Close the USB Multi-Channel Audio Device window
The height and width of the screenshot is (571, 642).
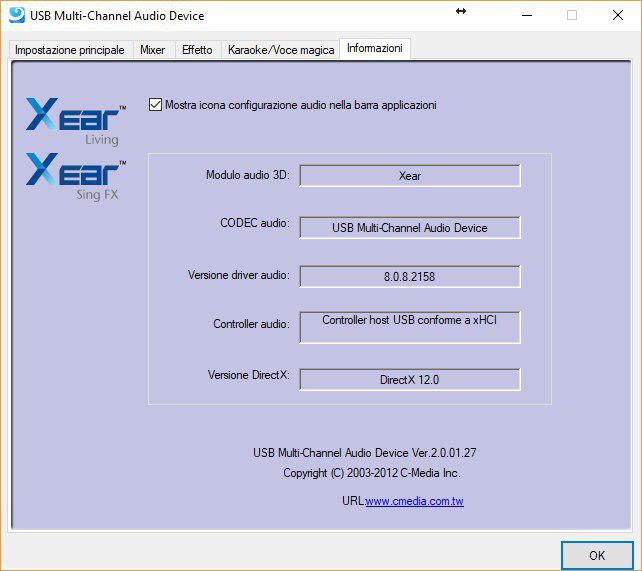tap(618, 16)
